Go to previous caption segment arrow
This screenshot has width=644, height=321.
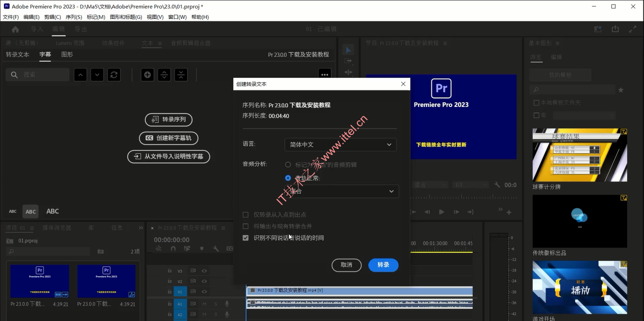click(x=81, y=74)
